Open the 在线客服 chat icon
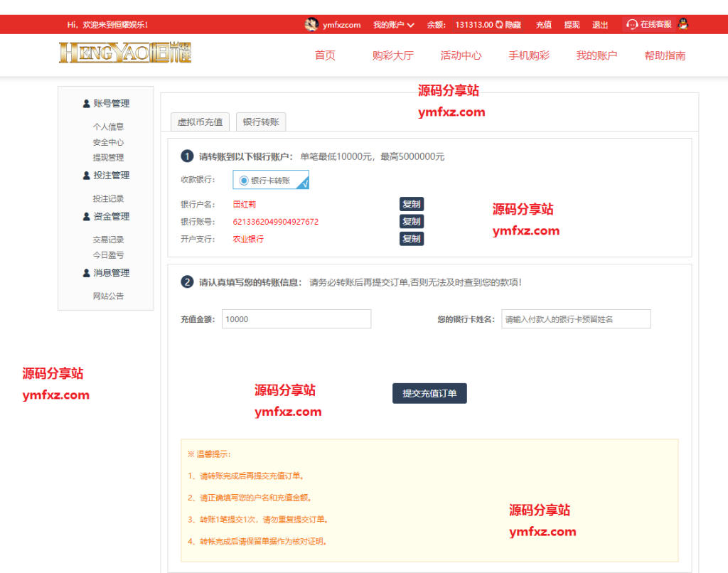Screen dimensions: 728x573 tap(631, 24)
